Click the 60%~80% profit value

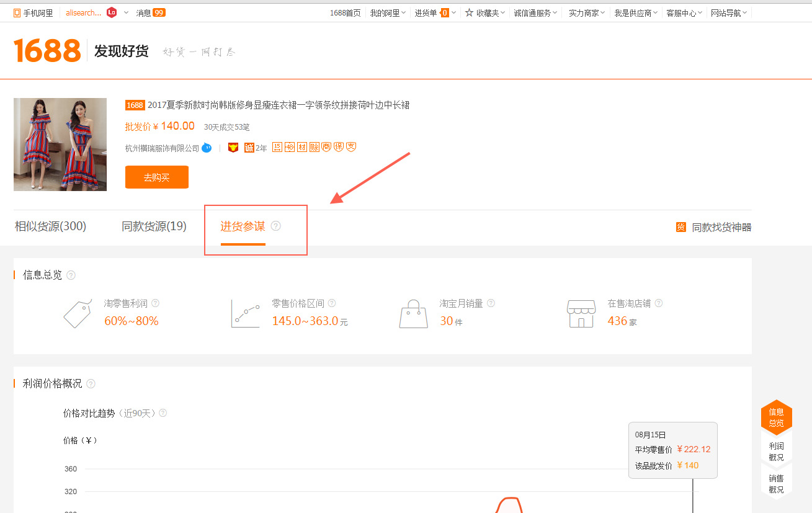click(x=132, y=321)
